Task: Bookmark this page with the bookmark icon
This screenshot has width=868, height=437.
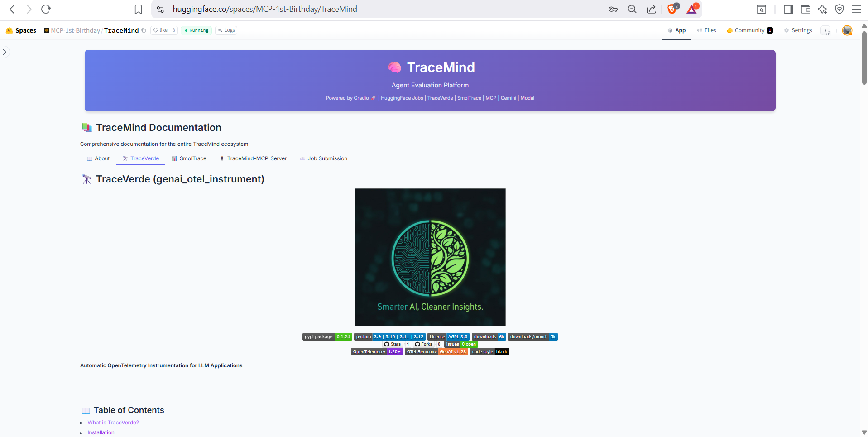Action: tap(139, 9)
